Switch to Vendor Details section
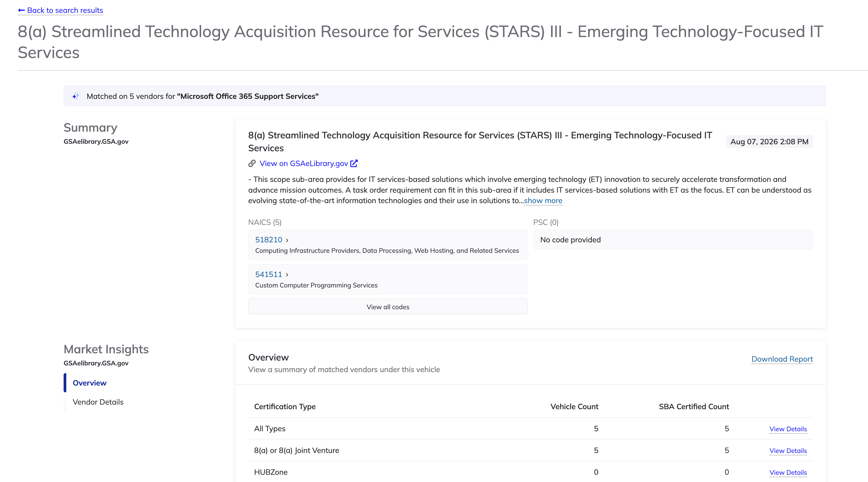 click(x=98, y=402)
